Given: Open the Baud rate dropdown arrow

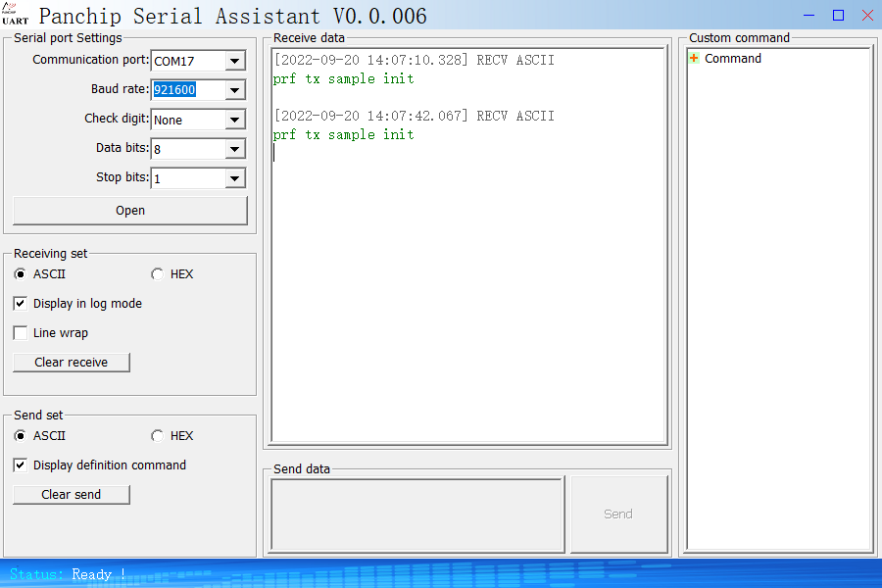Looking at the screenshot, I should 235,90.
